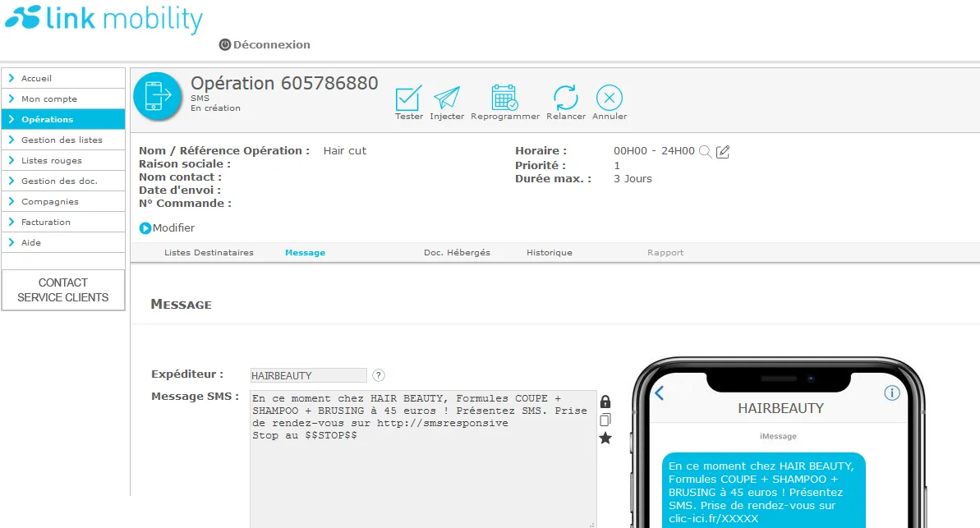Click the phone preview info icon

(892, 393)
